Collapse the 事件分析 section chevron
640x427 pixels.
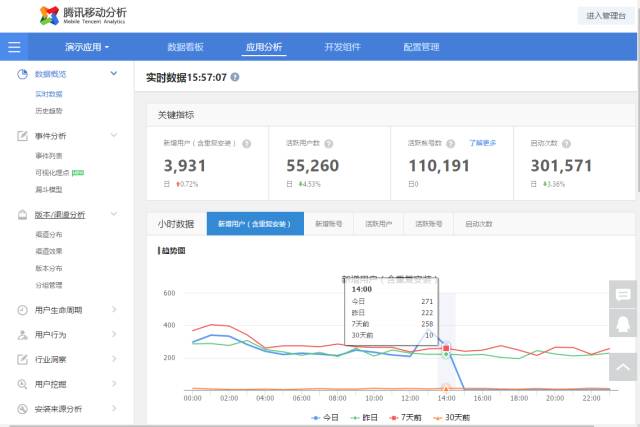114,135
